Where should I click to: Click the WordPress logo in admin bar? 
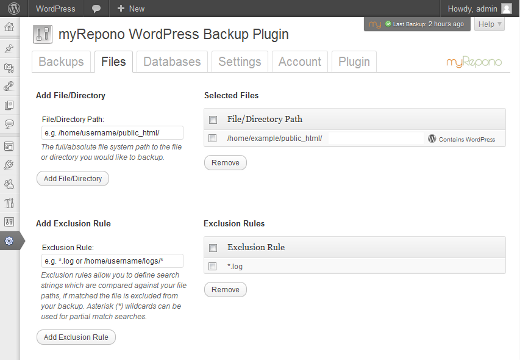tap(14, 8)
